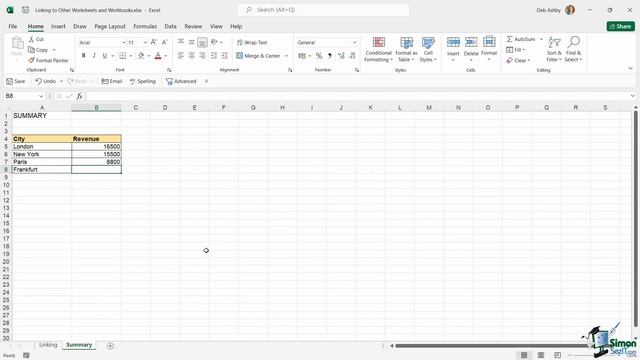Apply fill color bucket
This screenshot has height=360, width=640.
pos(141,56)
